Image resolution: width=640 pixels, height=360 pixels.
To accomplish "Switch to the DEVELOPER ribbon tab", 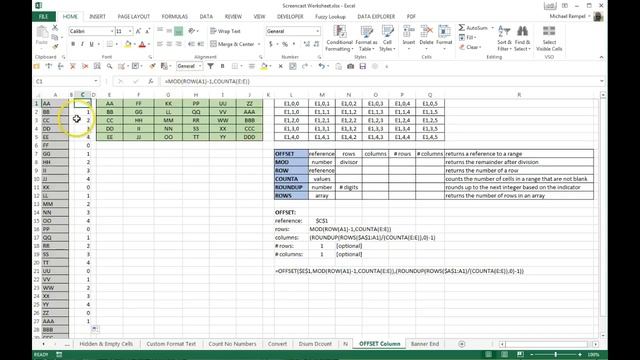I will pyautogui.click(x=290, y=16).
